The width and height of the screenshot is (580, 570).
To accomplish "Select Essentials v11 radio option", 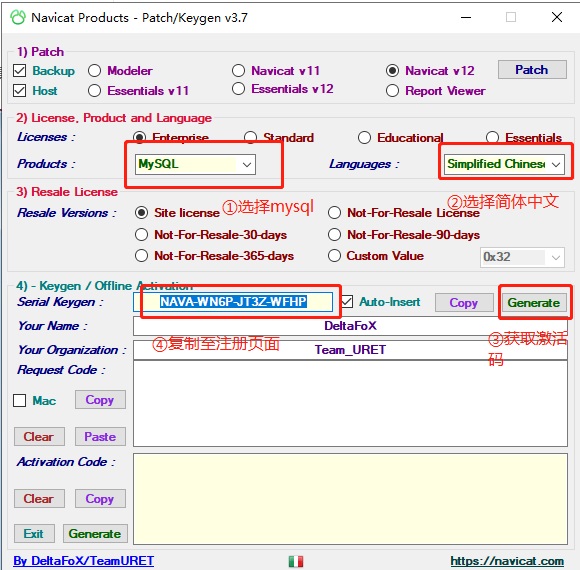I will tap(94, 90).
